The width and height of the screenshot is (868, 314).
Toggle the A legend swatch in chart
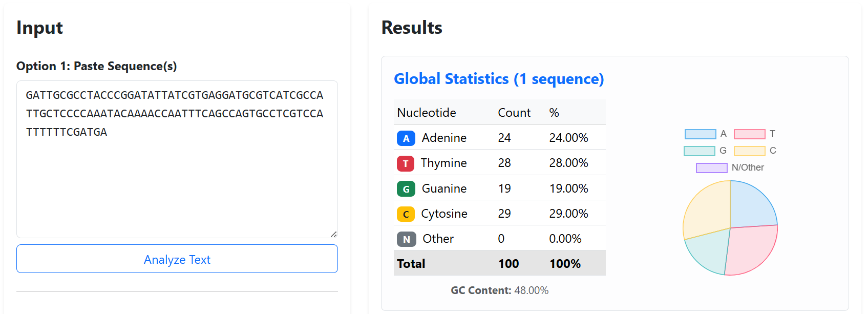[701, 134]
